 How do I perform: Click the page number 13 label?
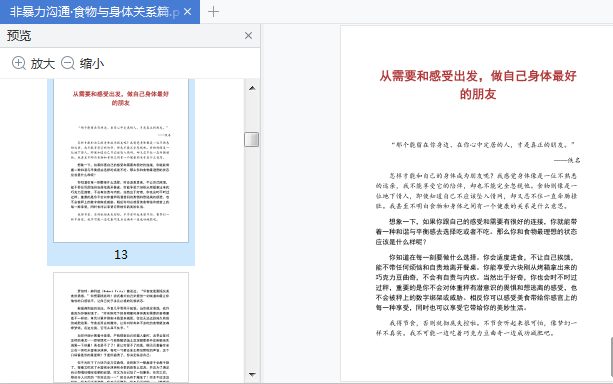point(121,255)
